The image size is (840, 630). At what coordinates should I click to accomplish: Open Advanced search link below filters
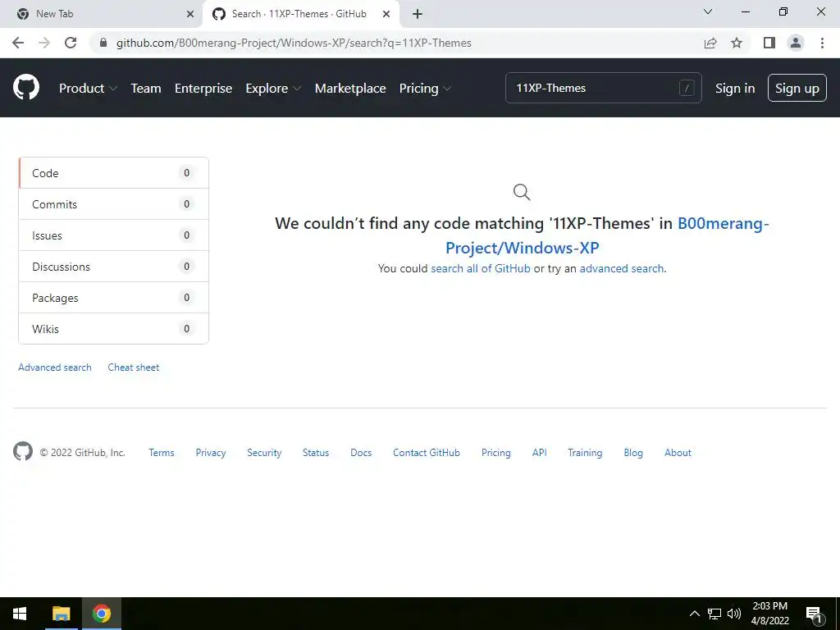pyautogui.click(x=55, y=367)
